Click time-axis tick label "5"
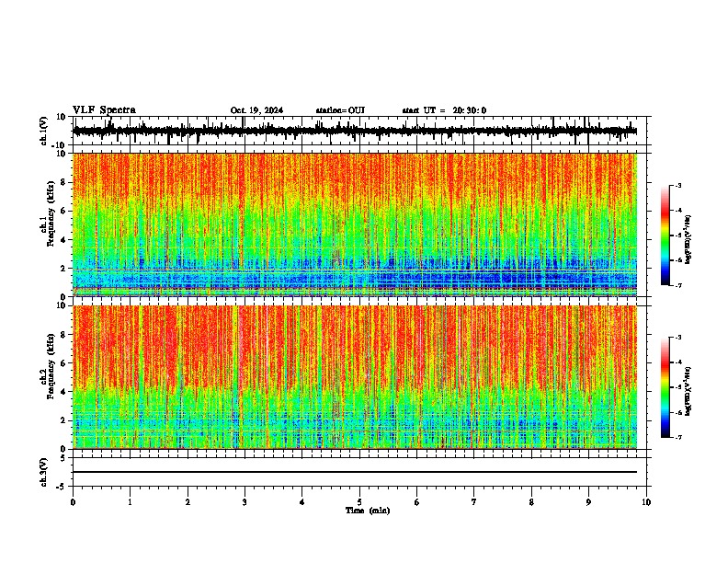 (359, 502)
